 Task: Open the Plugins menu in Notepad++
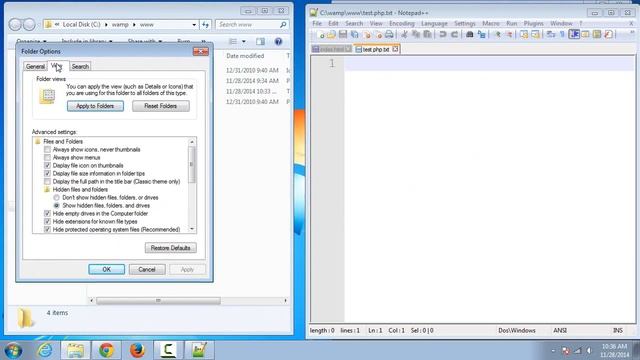point(533,23)
